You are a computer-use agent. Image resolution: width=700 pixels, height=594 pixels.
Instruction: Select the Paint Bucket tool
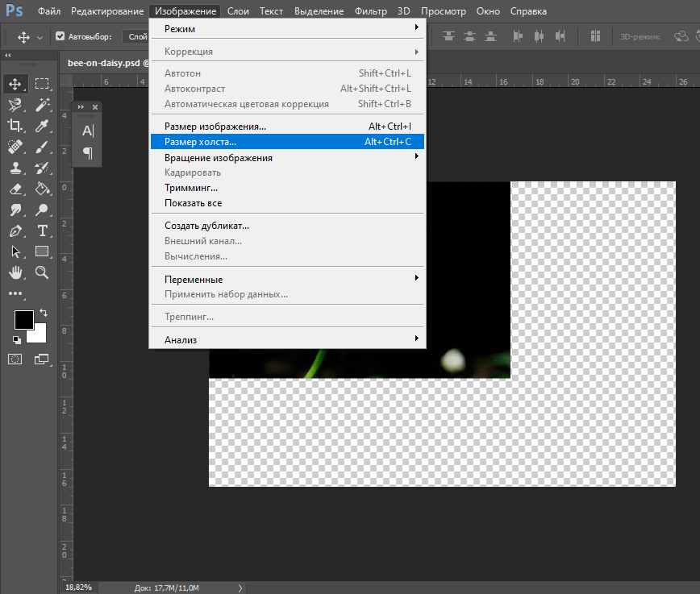point(42,189)
